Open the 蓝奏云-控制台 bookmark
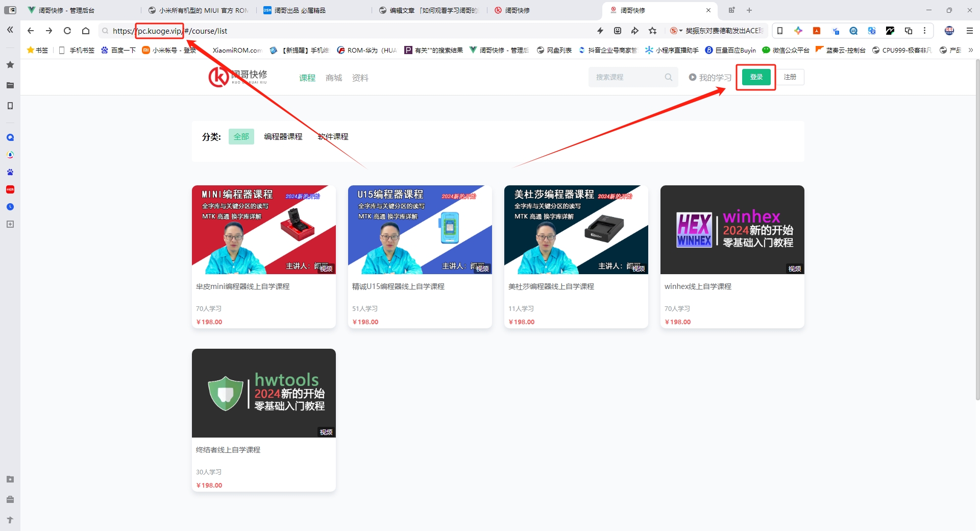 click(840, 50)
